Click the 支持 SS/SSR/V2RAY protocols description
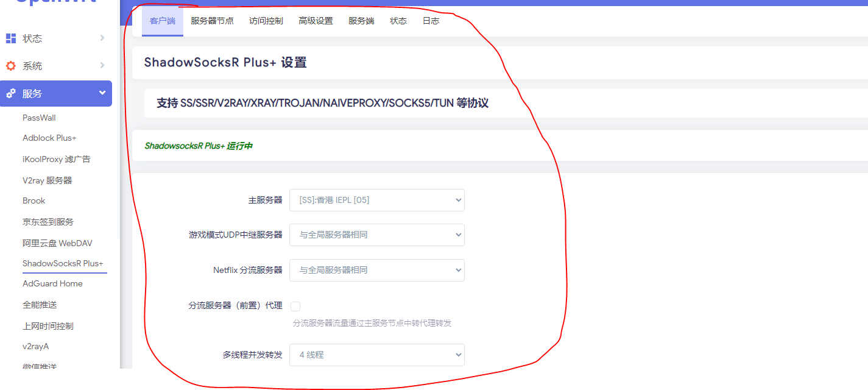The width and height of the screenshot is (868, 390). [323, 103]
